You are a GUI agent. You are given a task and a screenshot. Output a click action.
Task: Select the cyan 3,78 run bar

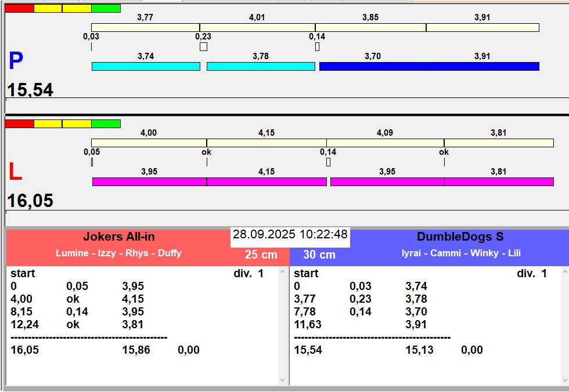[x=261, y=66]
